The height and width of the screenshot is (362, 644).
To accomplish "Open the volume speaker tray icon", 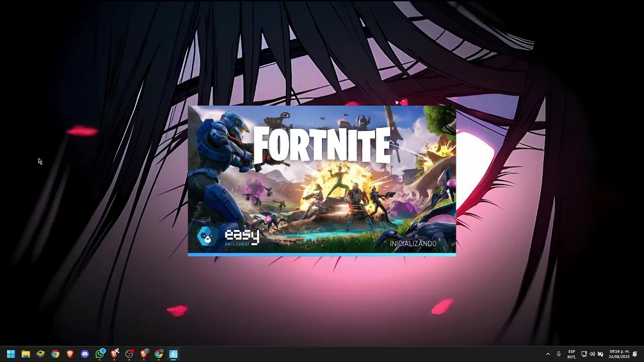I will (592, 354).
